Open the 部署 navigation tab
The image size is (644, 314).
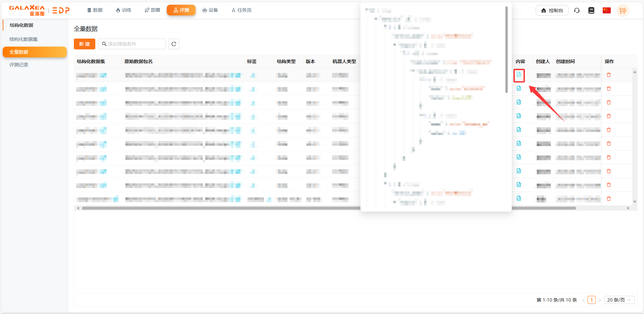point(152,10)
